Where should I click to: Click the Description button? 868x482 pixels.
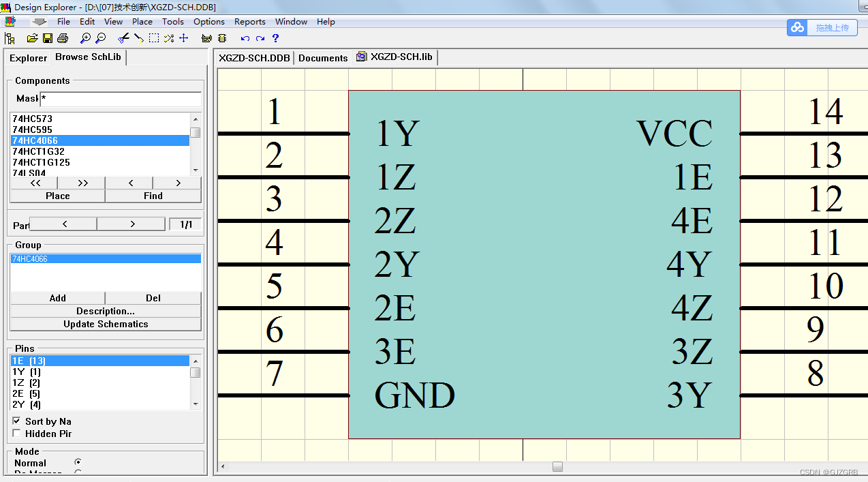point(105,311)
